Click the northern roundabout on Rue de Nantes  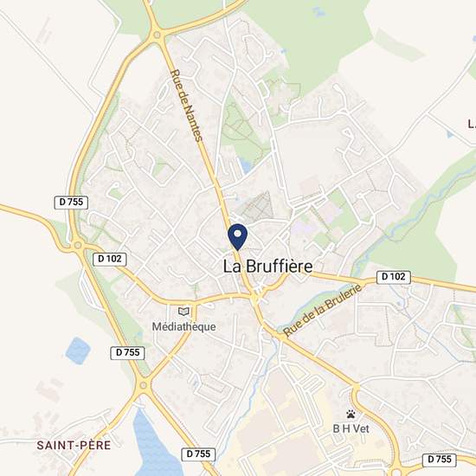[x=157, y=35]
